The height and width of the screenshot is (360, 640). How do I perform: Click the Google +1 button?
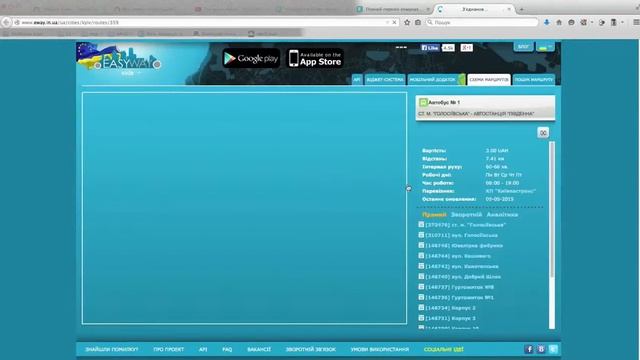(x=467, y=48)
